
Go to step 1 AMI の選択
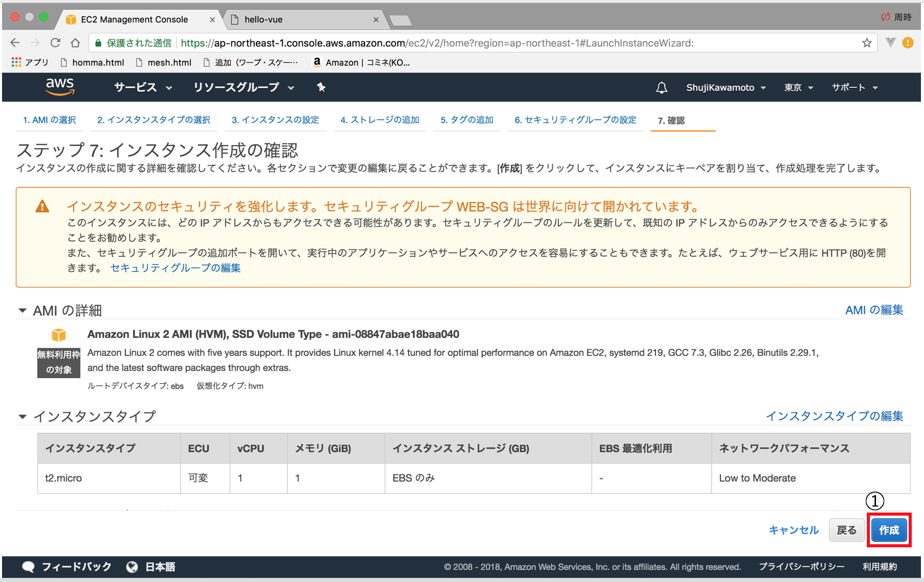[x=50, y=120]
